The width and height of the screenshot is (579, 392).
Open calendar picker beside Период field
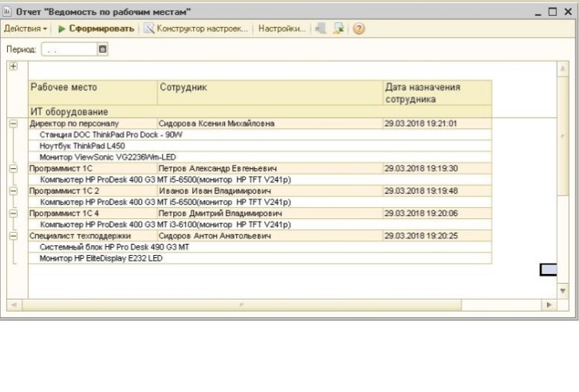[102, 49]
